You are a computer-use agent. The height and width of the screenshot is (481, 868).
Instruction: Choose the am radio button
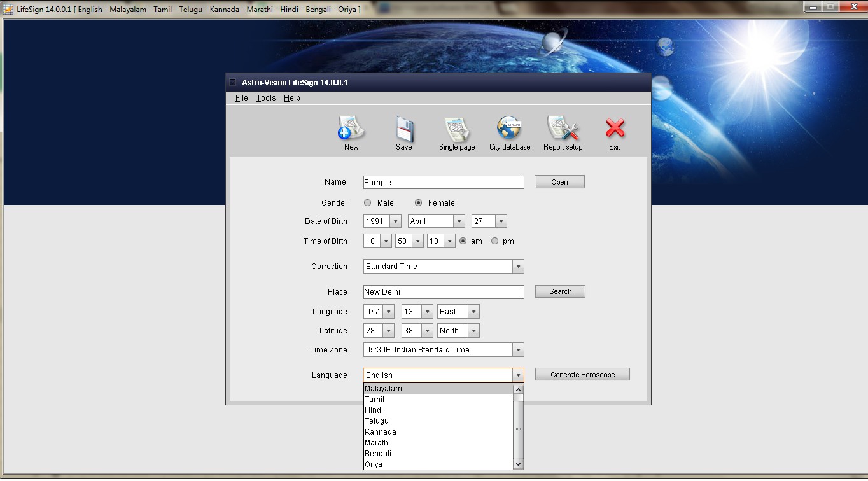[x=463, y=241]
